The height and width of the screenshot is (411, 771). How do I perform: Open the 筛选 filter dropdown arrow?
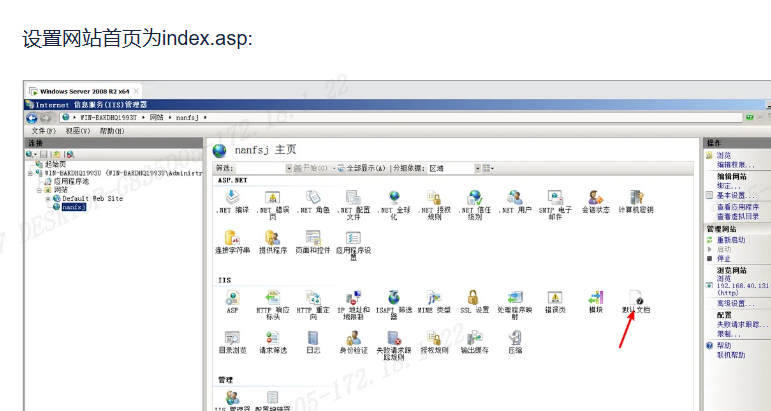(x=289, y=168)
